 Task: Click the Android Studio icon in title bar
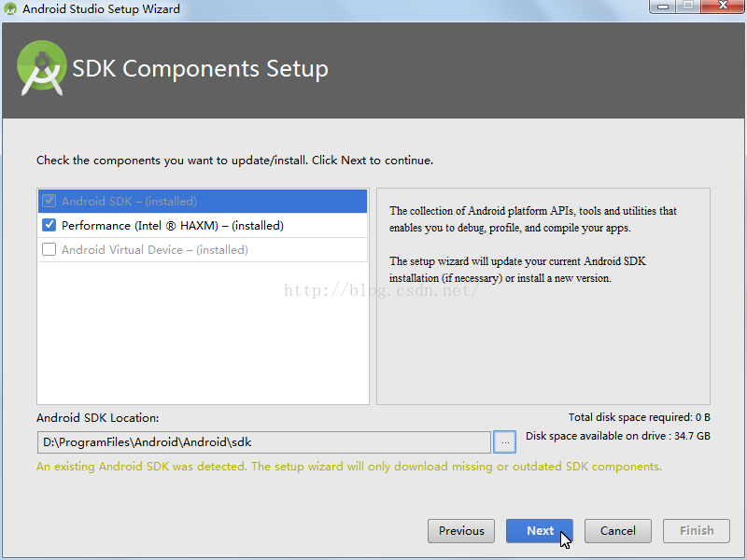(x=9, y=9)
